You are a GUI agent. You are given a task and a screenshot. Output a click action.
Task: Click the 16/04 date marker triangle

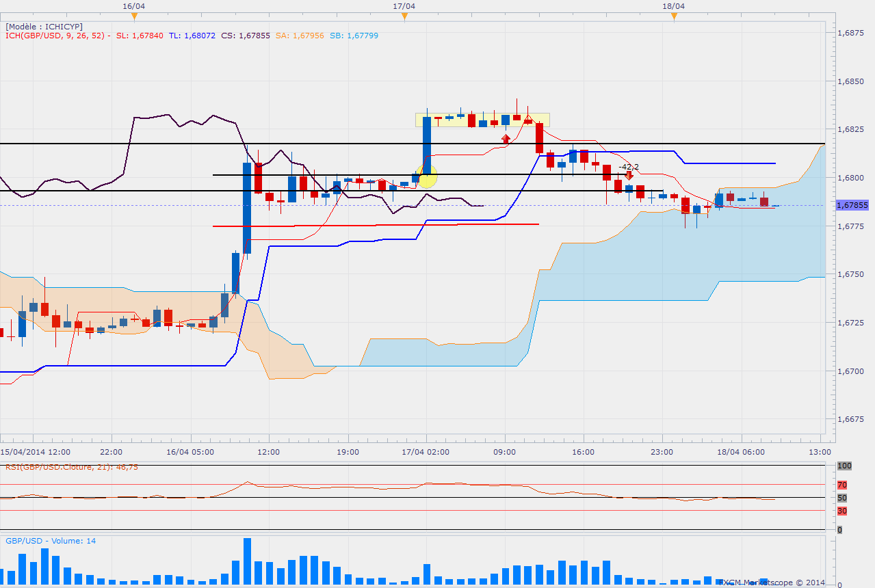134,16
